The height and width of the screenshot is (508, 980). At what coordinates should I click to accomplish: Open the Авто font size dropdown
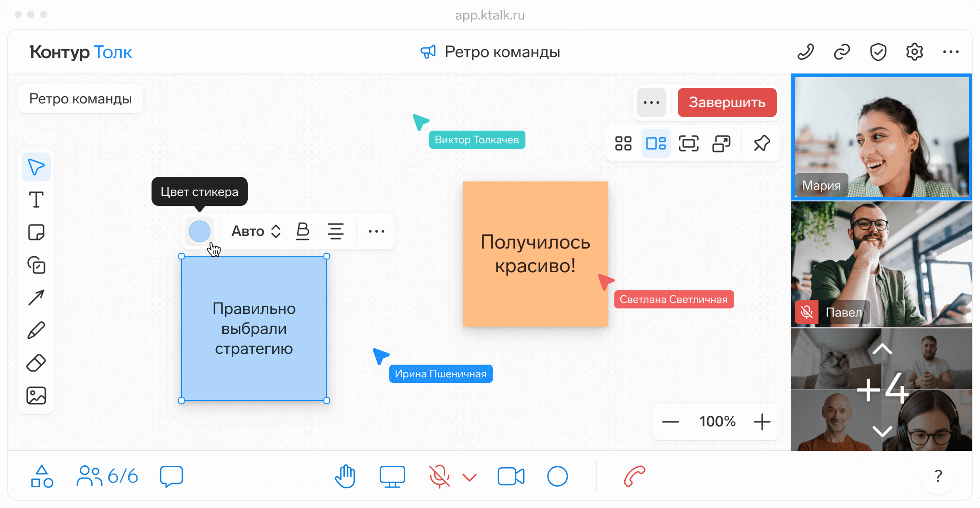(256, 231)
